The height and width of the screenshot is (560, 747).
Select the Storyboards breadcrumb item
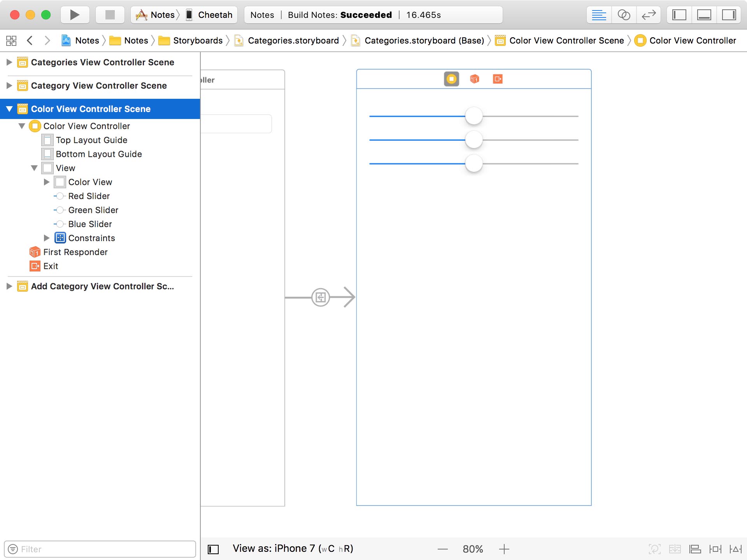click(x=198, y=40)
